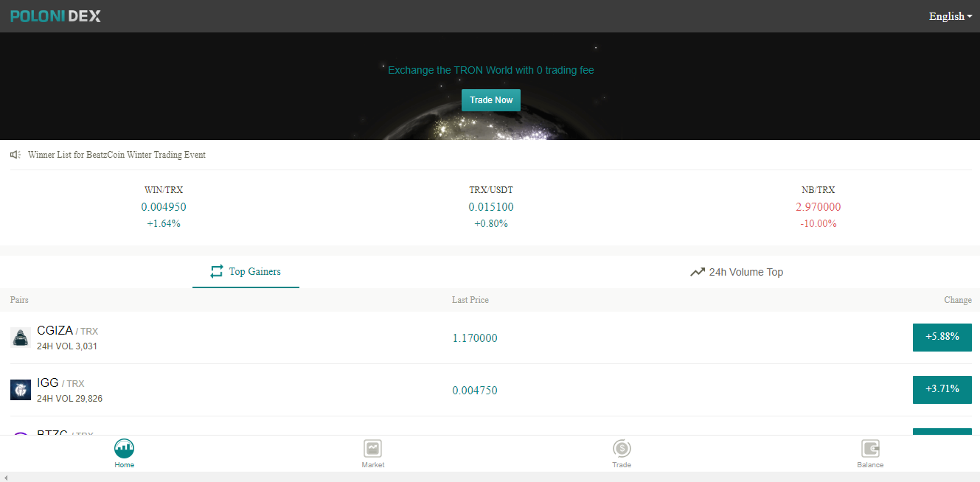The height and width of the screenshot is (482, 980).
Task: Open the Trade section via its coin icon
Action: tap(622, 448)
